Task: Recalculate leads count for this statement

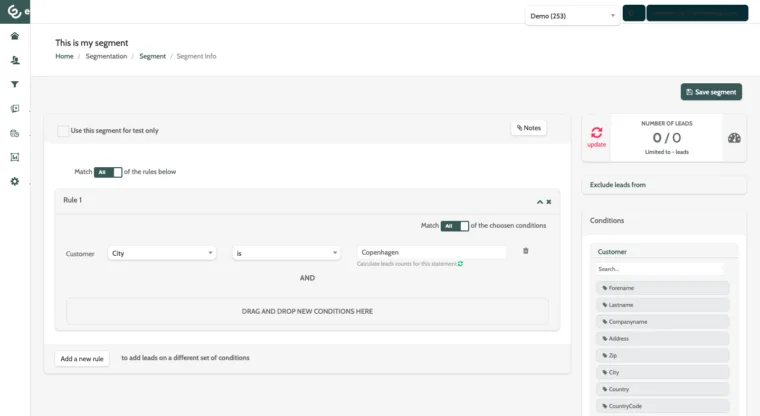Action: (460, 264)
